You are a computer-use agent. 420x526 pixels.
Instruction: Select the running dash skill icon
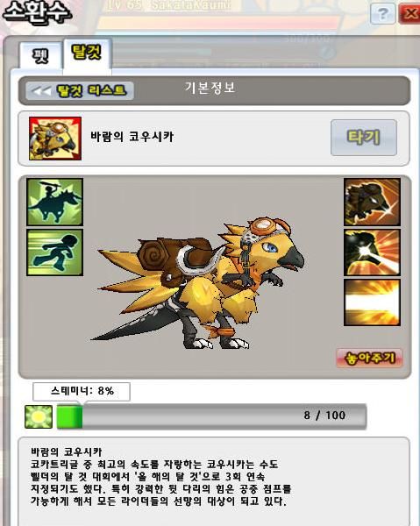54,252
